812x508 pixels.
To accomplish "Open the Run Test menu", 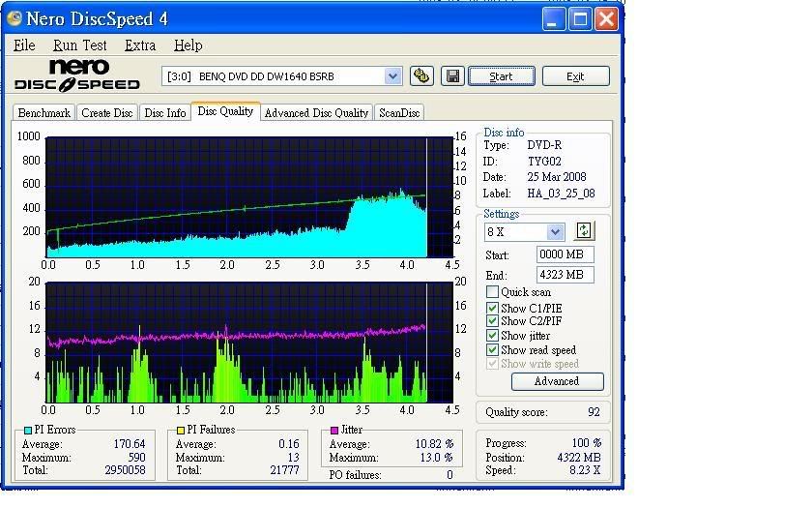I will click(79, 45).
